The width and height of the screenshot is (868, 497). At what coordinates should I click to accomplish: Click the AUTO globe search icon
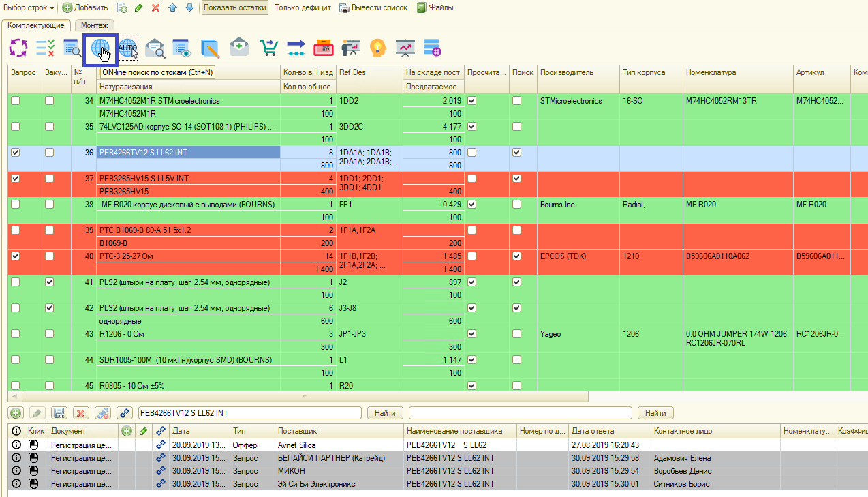click(x=127, y=48)
